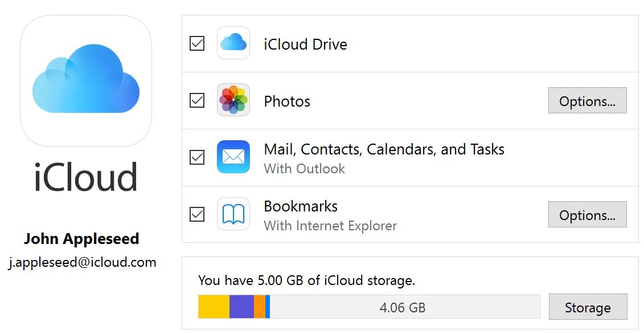Disable Mail, Contacts, Calendars, and Tasks checkbox
Viewport: 644px width, 334px height.
click(197, 157)
